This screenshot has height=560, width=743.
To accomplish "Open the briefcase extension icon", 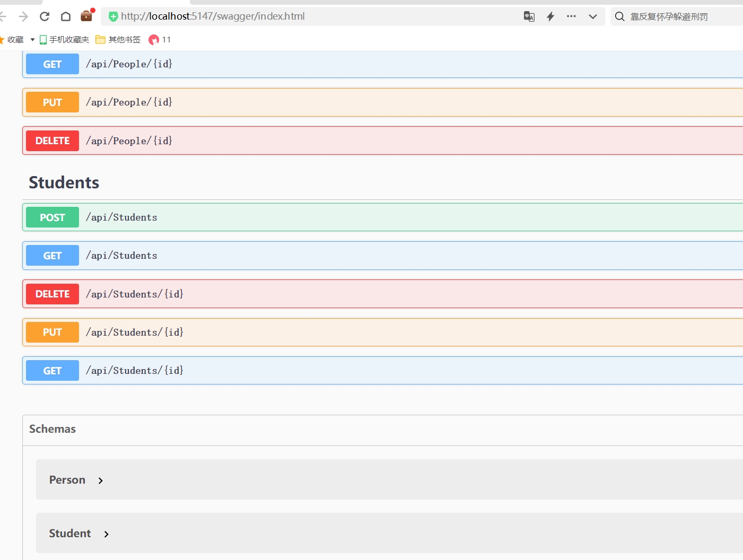I will (x=87, y=15).
